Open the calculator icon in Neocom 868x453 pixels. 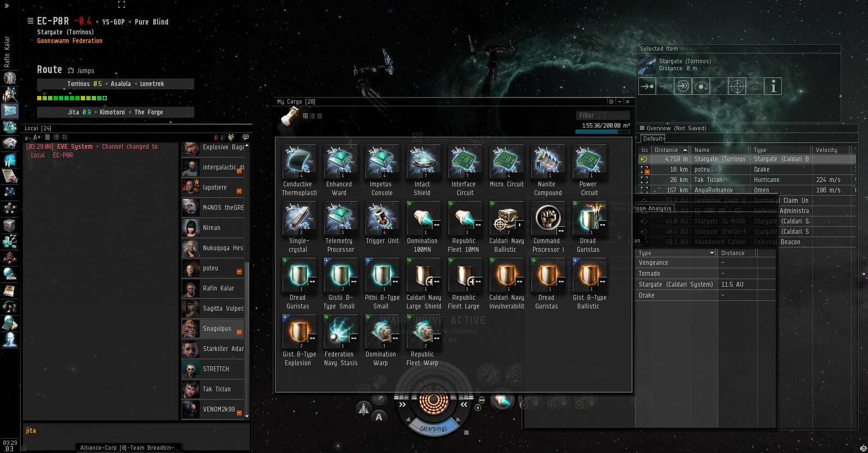[x=10, y=323]
